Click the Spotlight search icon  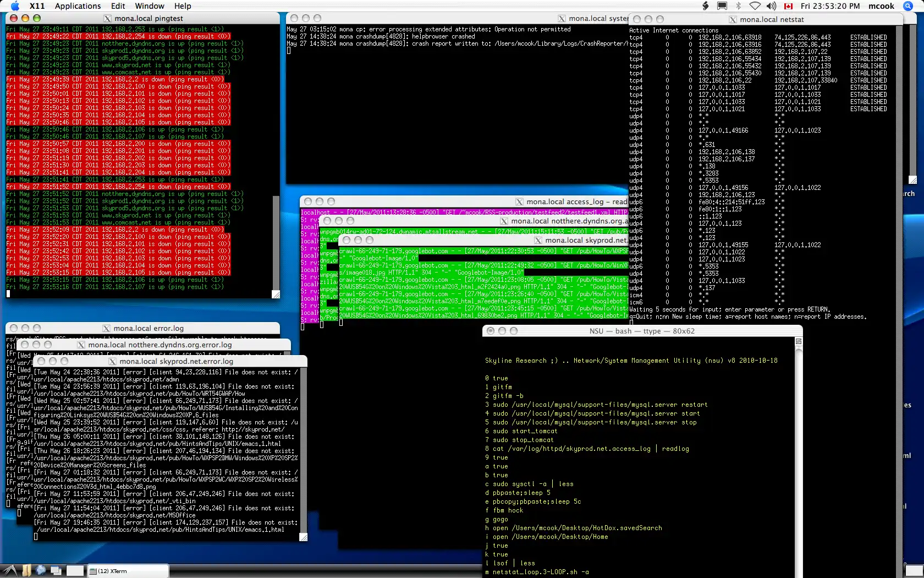pos(908,6)
